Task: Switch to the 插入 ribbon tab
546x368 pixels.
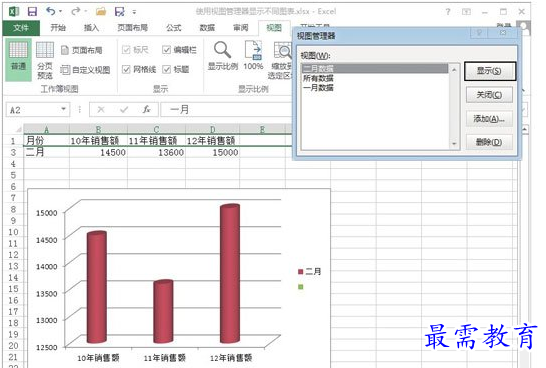Action: pyautogui.click(x=91, y=28)
